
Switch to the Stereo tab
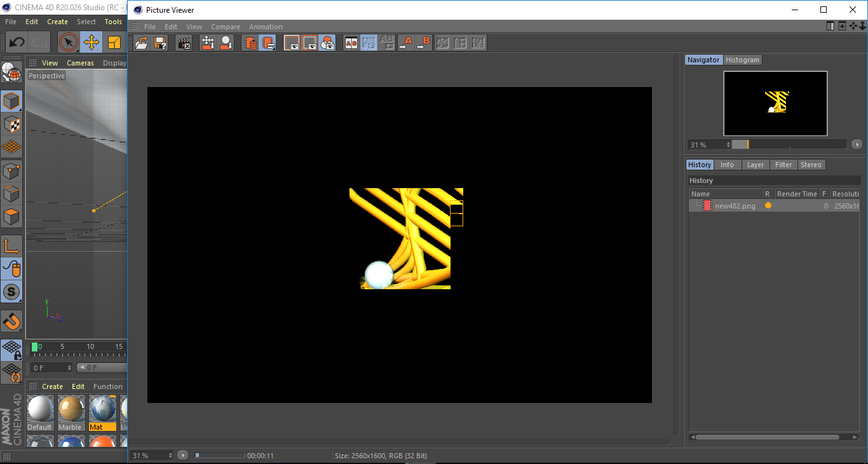coord(811,165)
